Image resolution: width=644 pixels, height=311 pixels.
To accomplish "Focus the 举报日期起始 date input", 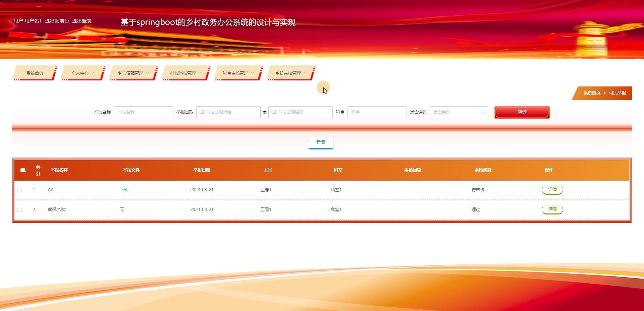I will tap(228, 112).
